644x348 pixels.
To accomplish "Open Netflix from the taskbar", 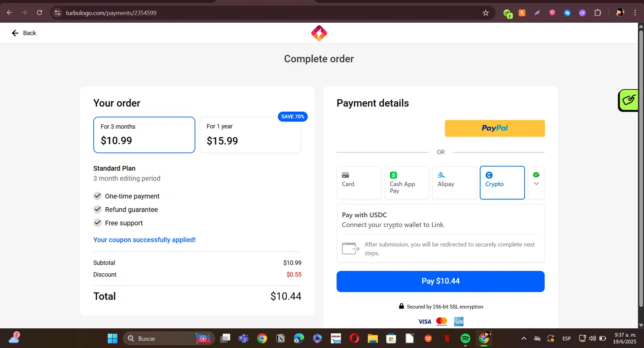I will pos(447,339).
